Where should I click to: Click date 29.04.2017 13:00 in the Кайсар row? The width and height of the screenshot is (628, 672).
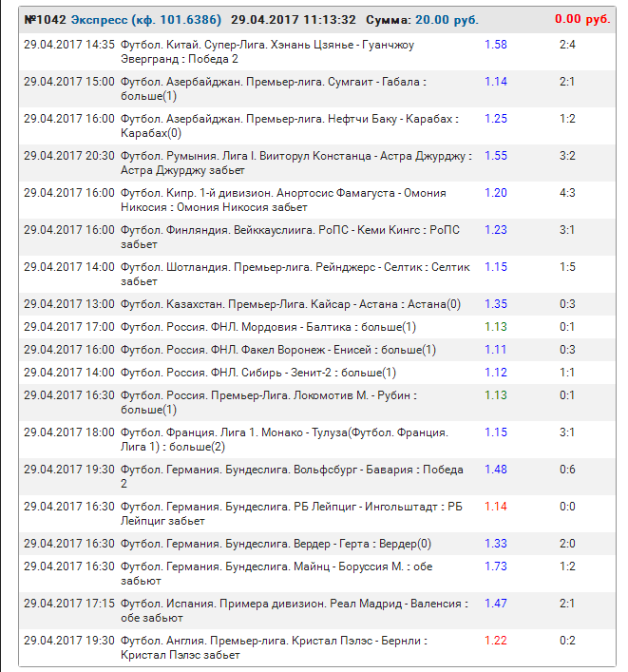[69, 304]
